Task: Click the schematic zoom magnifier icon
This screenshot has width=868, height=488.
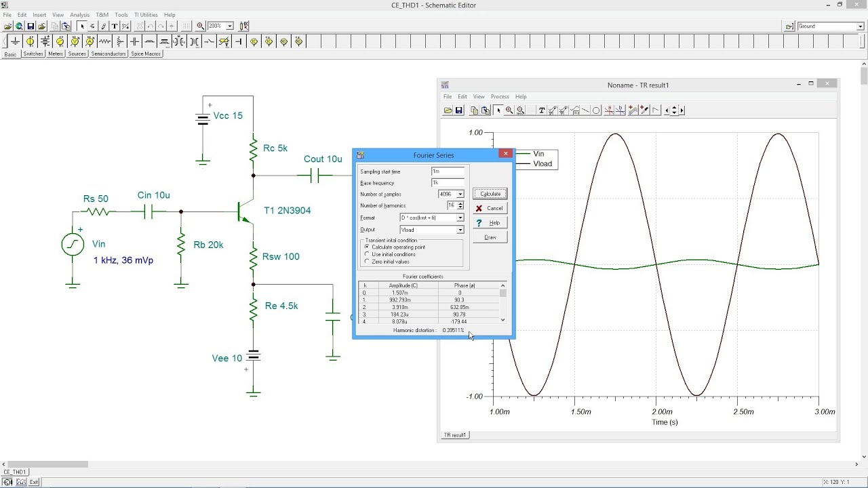Action: point(201,26)
